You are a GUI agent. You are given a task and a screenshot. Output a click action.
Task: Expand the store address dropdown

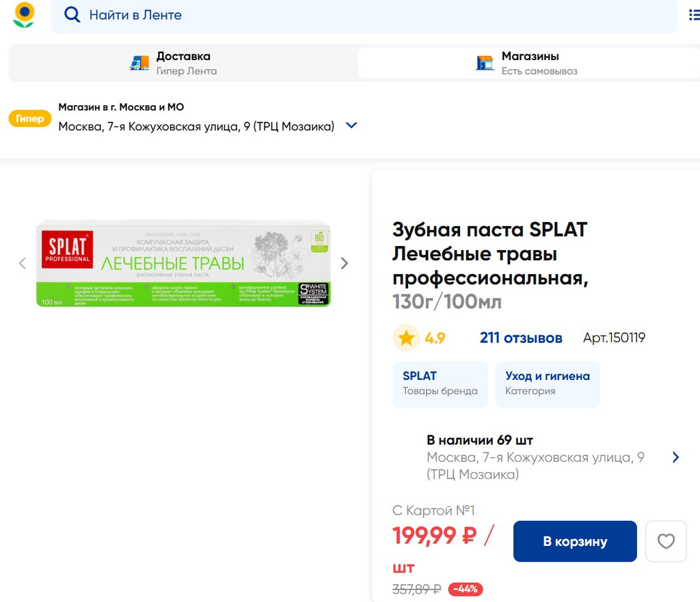[x=351, y=126]
